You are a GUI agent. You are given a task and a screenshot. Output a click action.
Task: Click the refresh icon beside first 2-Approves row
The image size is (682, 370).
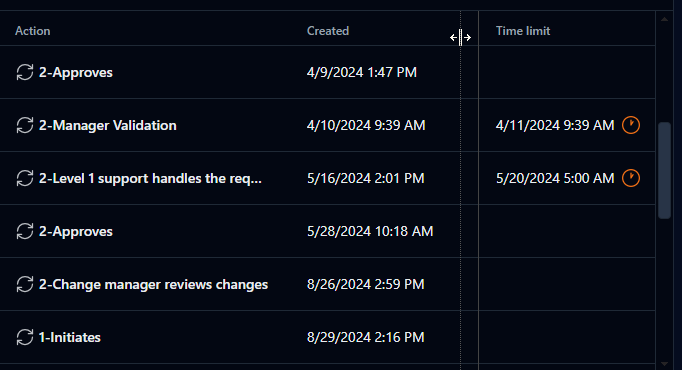pos(25,72)
